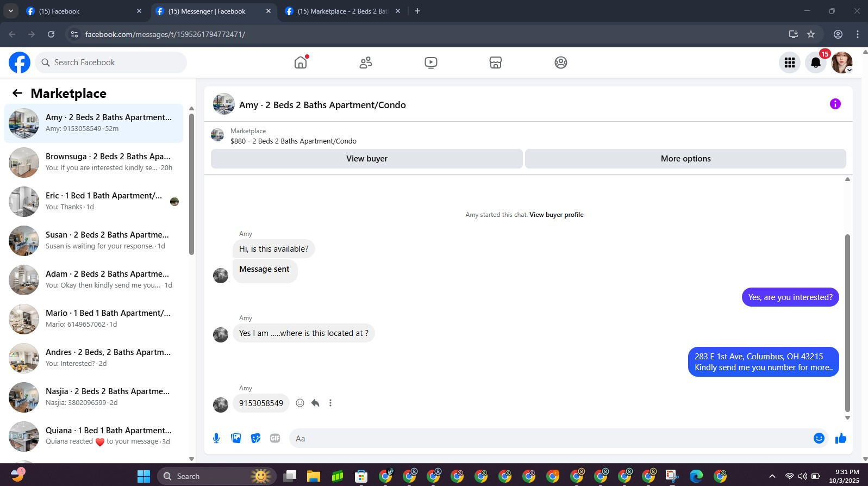Open conversation information purple icon
Screen dimensions: 868x486
pyautogui.click(x=835, y=104)
